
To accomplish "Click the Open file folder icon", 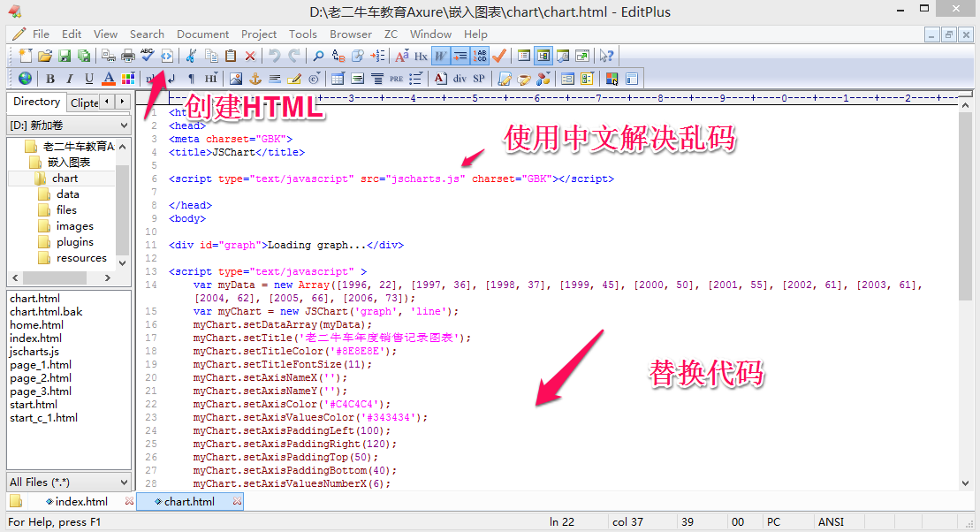I will coord(45,57).
